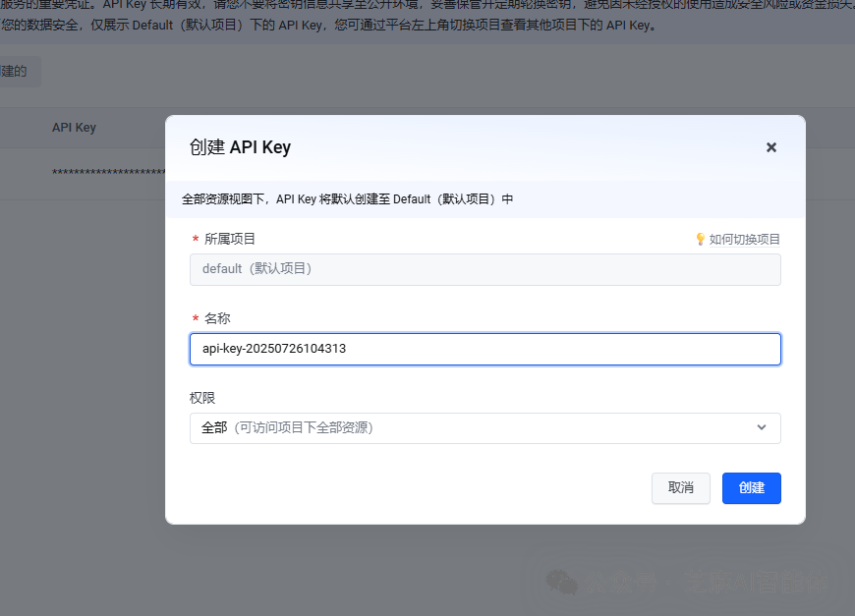Image resolution: width=855 pixels, height=616 pixels.
Task: Click the blue info banner in the dialog
Action: coord(485,198)
